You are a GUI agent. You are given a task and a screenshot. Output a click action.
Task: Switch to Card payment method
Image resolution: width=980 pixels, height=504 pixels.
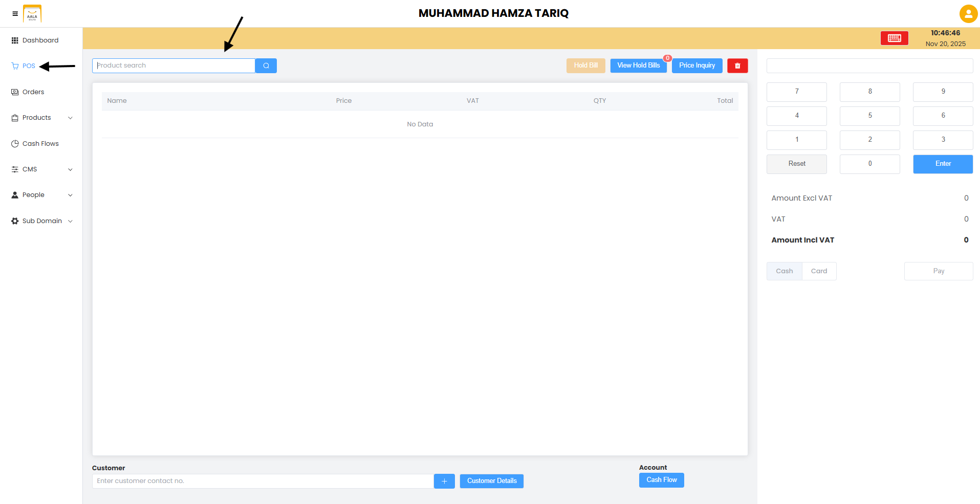(819, 271)
